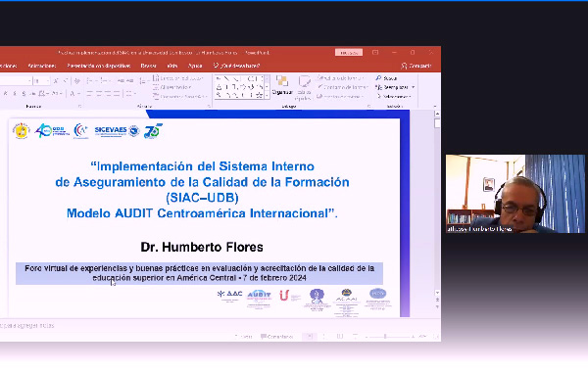Image resolution: width=588 pixels, height=372 pixels.
Task: Open the Párrafo group dialog launcher
Action: pyautogui.click(x=209, y=107)
